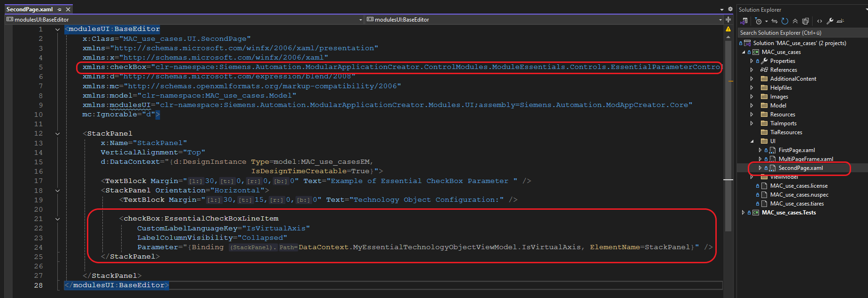Select SecondPage.xaml in Solution Explorer tree

point(800,168)
